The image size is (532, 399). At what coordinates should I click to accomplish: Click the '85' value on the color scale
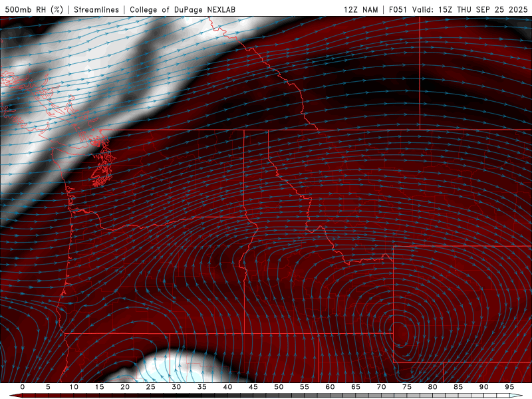[x=458, y=387]
